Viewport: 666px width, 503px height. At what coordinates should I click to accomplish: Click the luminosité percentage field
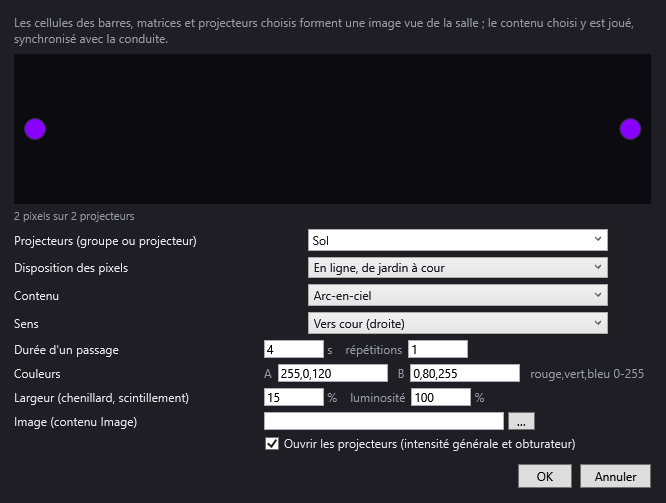coord(440,397)
